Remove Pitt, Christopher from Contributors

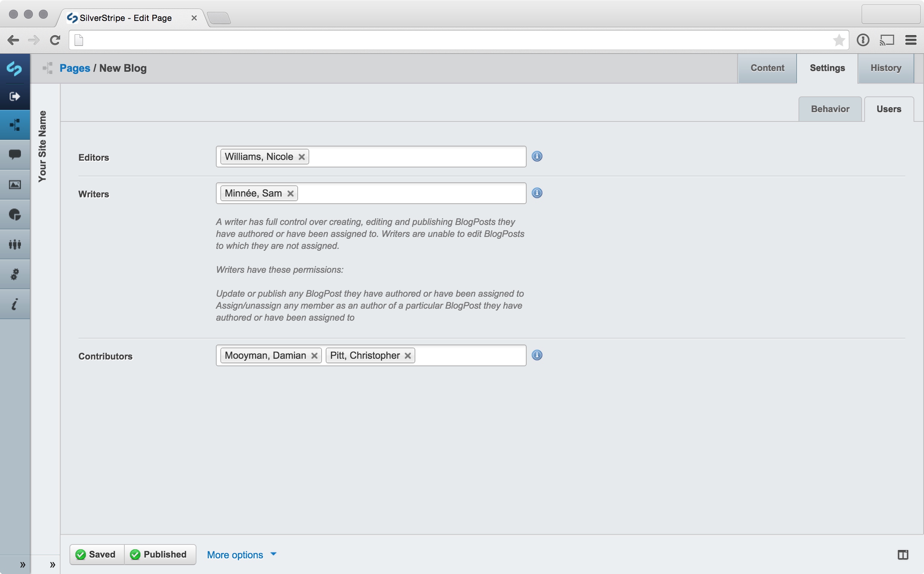pos(408,356)
